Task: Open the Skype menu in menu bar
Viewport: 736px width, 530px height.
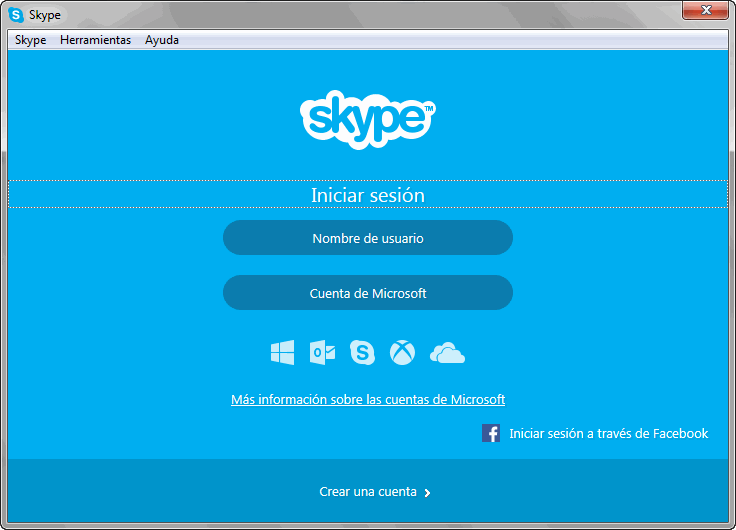Action: (x=31, y=40)
